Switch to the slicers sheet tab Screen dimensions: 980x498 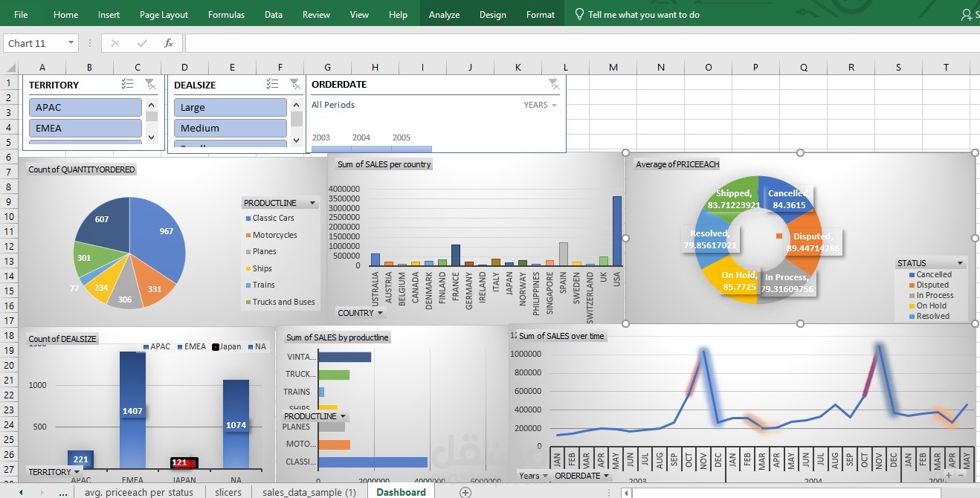[x=228, y=492]
